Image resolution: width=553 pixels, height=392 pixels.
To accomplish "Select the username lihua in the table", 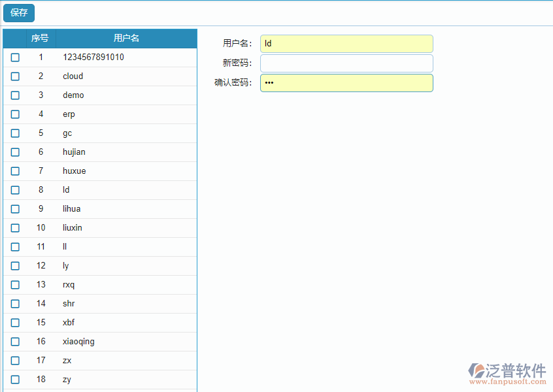I will pos(71,208).
